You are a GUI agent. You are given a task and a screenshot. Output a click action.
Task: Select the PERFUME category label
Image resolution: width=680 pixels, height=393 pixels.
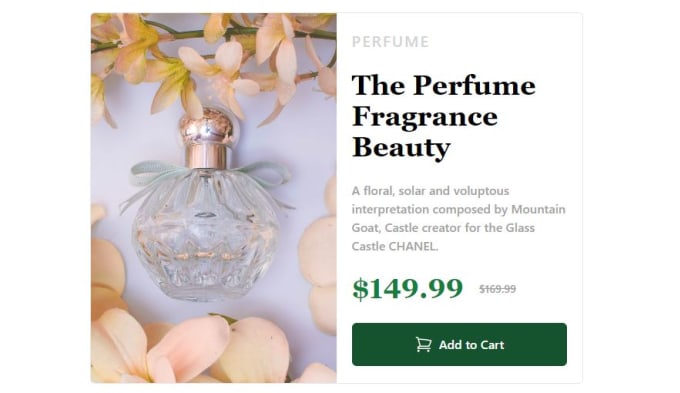click(x=390, y=42)
